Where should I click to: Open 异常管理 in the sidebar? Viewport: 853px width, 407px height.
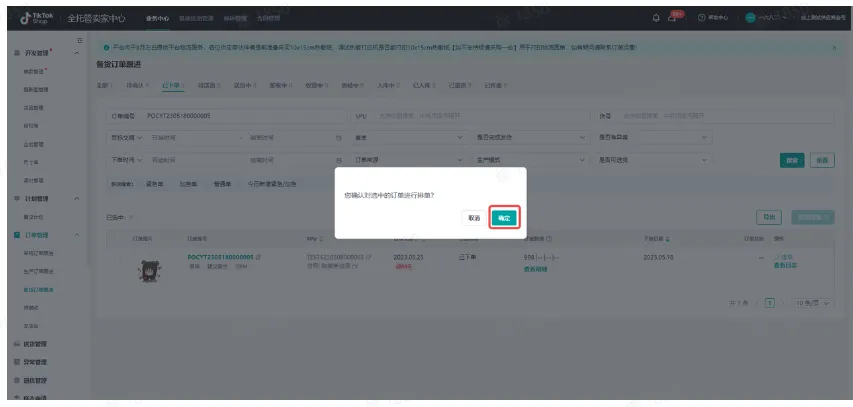36,362
